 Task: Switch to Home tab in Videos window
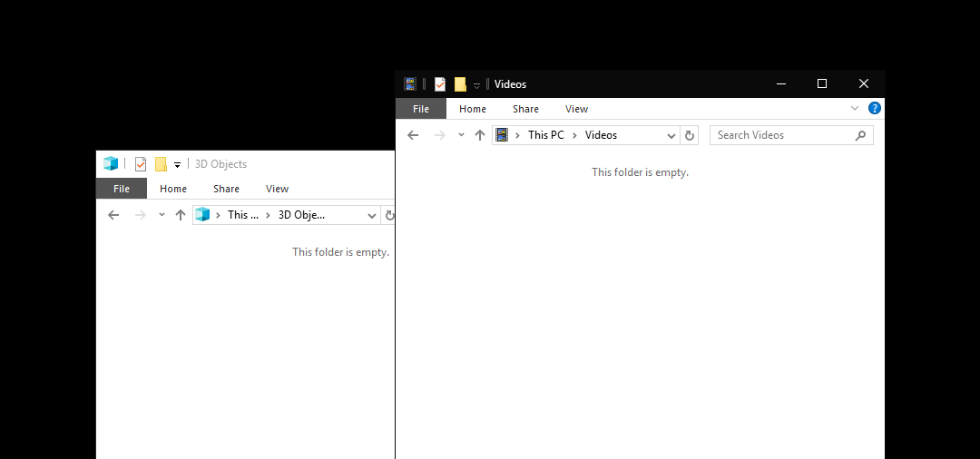473,109
